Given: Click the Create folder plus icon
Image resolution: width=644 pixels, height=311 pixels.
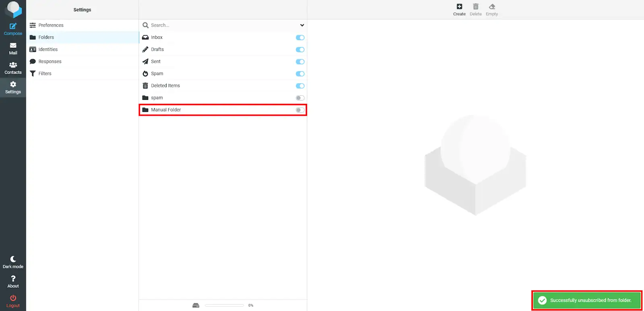Looking at the screenshot, I should click(459, 7).
